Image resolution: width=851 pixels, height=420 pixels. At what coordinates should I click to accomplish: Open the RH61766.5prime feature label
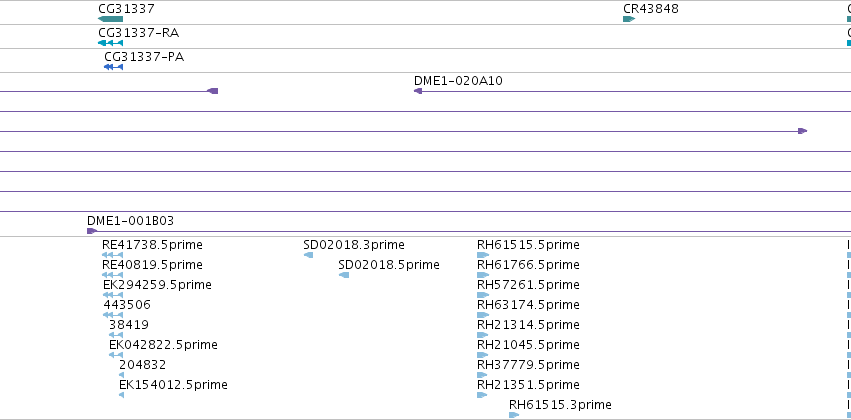click(x=528, y=265)
